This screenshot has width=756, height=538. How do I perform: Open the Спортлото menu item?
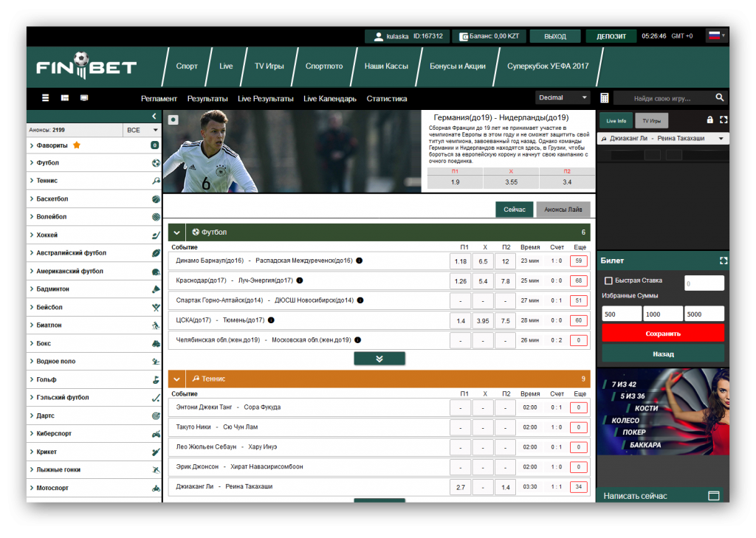(324, 66)
